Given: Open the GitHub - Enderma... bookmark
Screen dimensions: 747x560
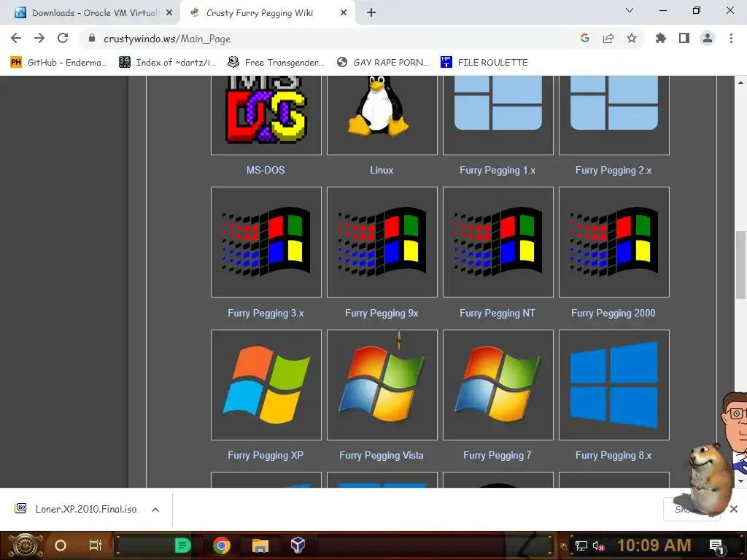Looking at the screenshot, I should (58, 63).
